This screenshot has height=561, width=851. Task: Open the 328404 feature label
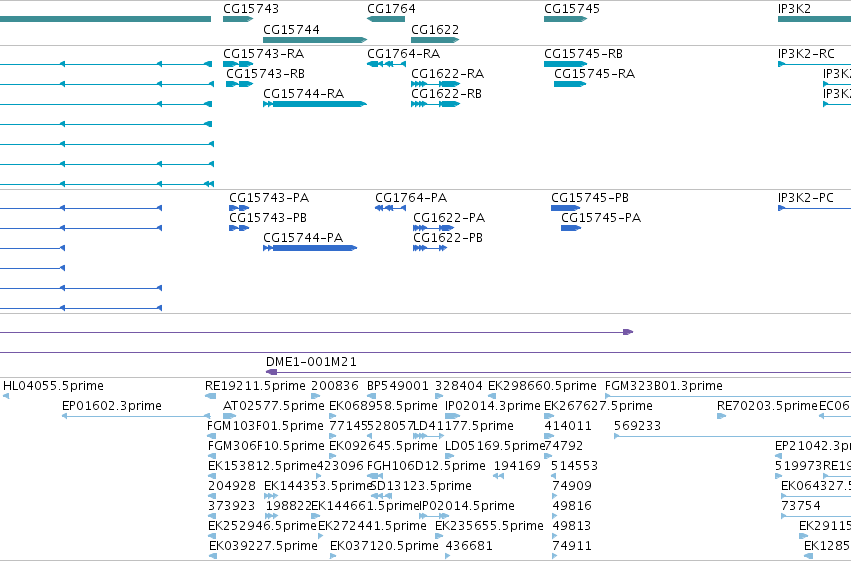pos(459,386)
